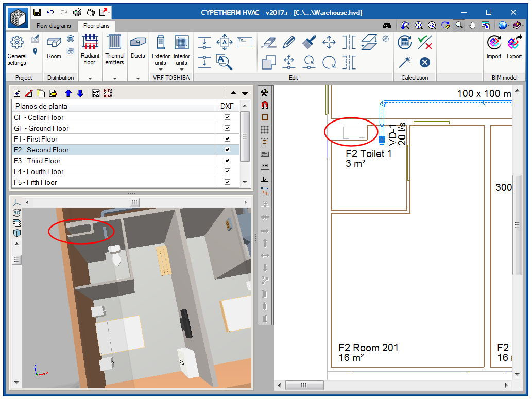This screenshot has height=399, width=532.
Task: Click the 3D view horizontal slider handle
Action: pos(134,202)
